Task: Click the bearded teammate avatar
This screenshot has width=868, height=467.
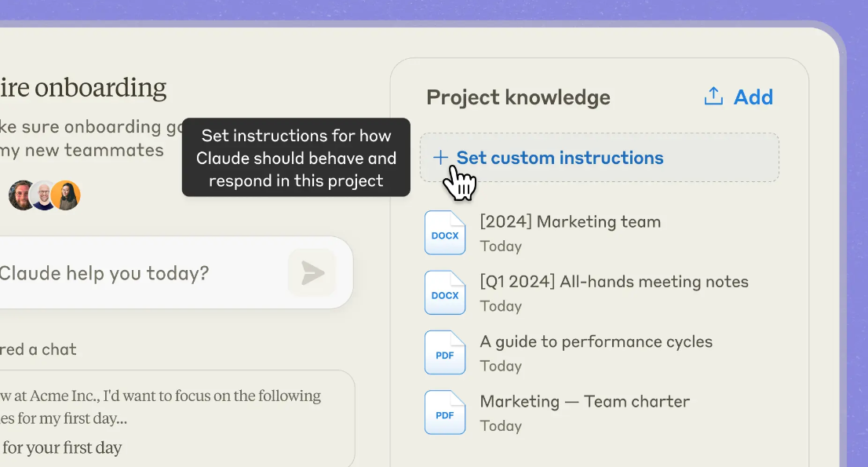Action: 22,195
